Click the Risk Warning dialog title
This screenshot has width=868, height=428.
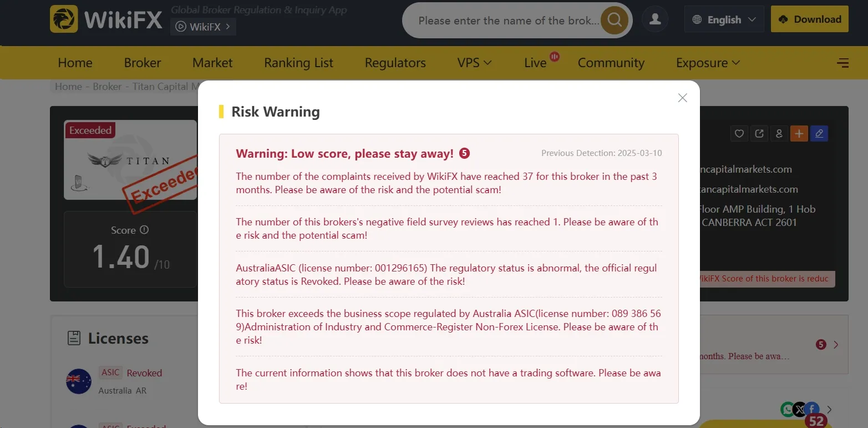click(276, 112)
